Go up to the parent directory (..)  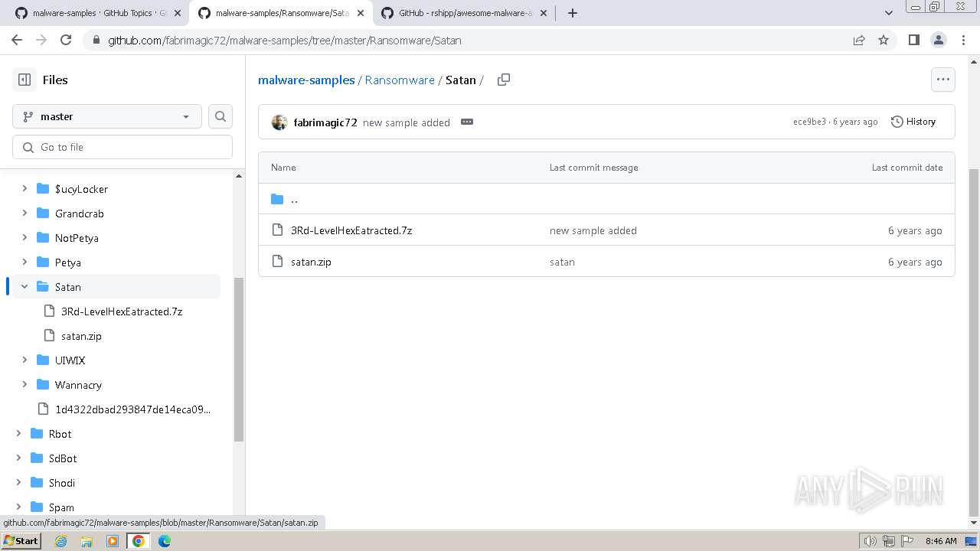294,199
